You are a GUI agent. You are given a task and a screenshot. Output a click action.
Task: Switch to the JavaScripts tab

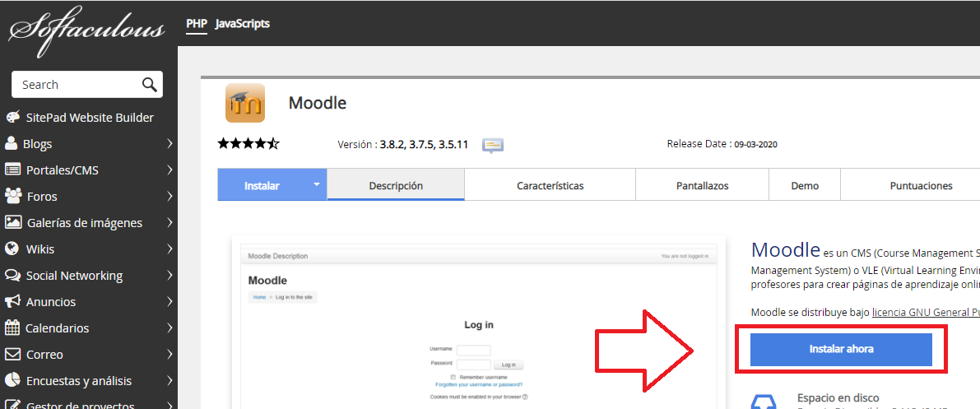coord(243,24)
